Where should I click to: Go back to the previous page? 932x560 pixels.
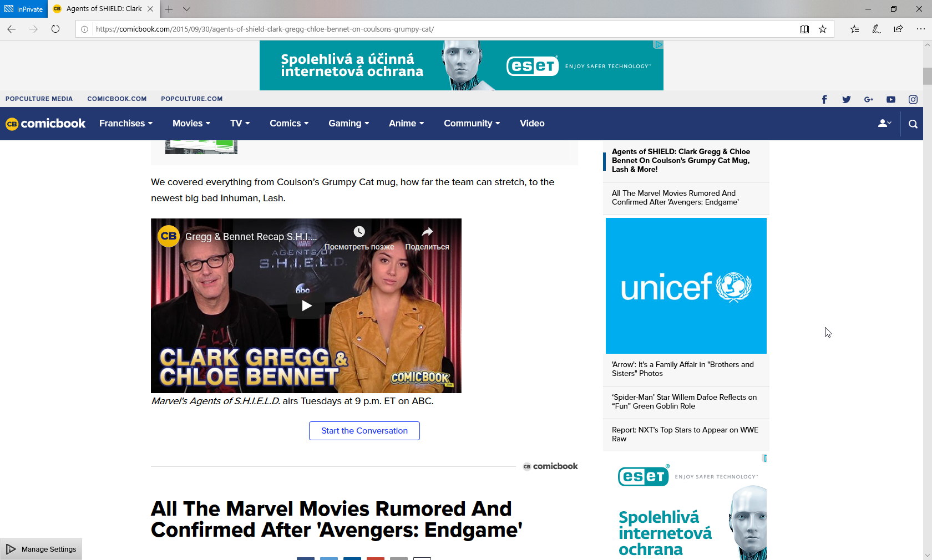(x=12, y=29)
